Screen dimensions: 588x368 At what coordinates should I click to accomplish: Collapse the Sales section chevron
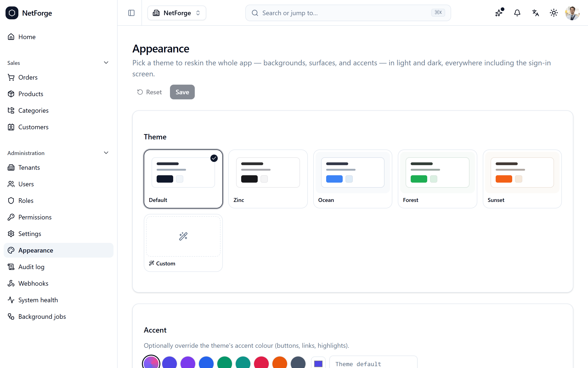coord(106,63)
